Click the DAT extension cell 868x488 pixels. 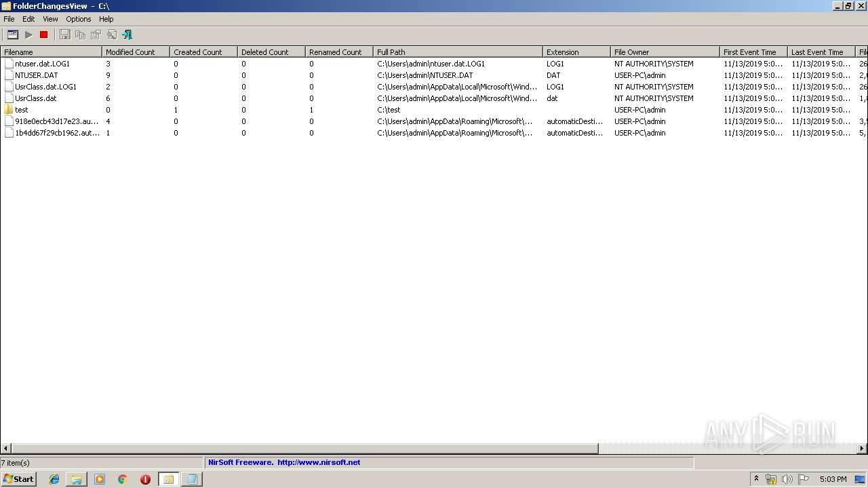[x=553, y=75]
